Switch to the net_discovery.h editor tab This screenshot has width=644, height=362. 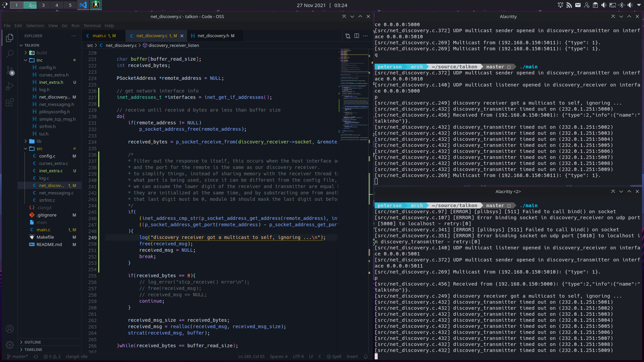point(215,36)
